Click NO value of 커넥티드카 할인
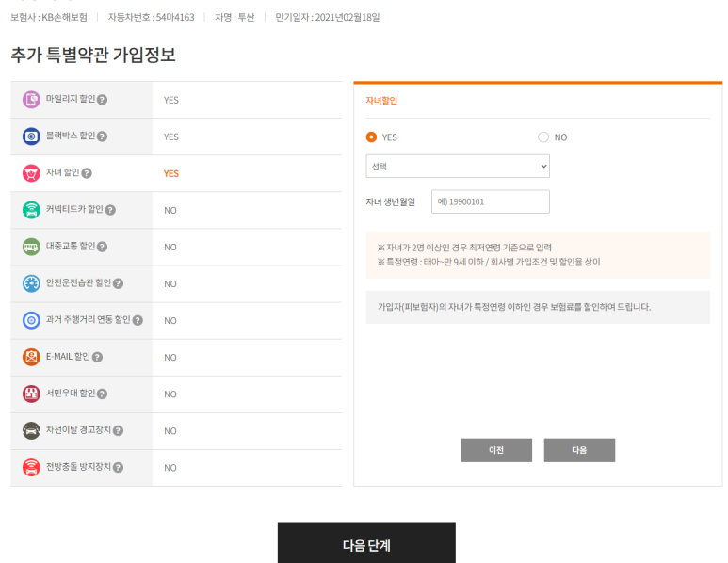The height and width of the screenshot is (563, 728). (170, 210)
